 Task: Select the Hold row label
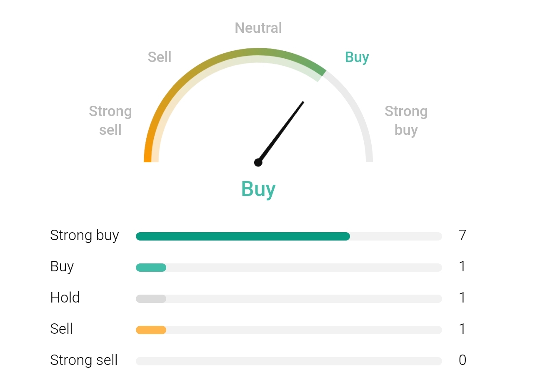click(65, 298)
